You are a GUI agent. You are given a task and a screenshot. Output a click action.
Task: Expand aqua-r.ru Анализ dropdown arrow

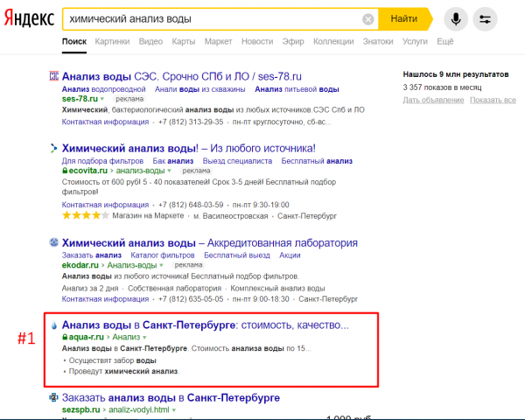[144, 337]
